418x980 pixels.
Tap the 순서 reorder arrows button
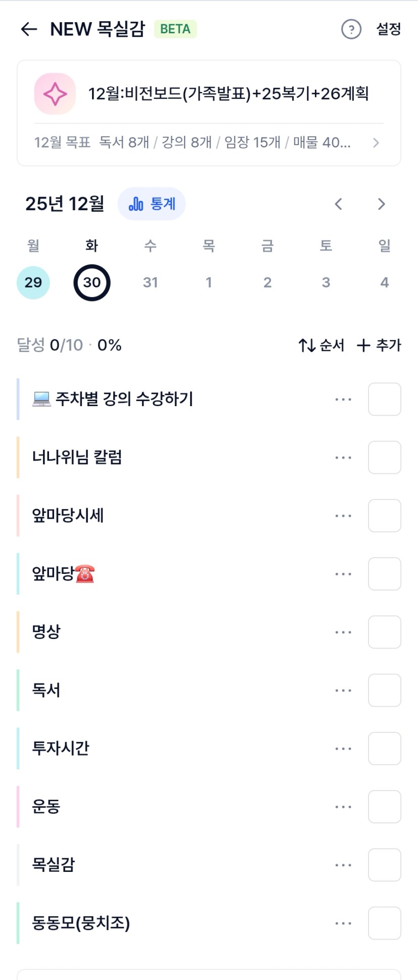[x=321, y=346]
